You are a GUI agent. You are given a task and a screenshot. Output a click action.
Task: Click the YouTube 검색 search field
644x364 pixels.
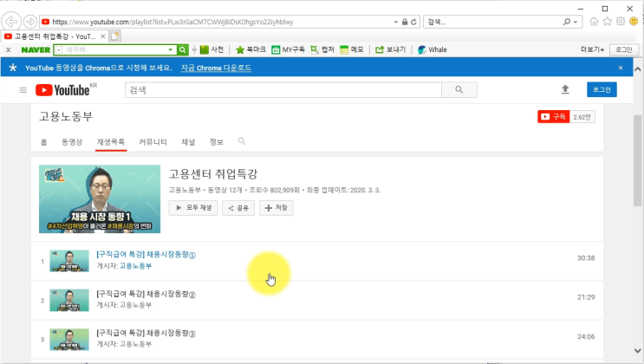click(283, 90)
